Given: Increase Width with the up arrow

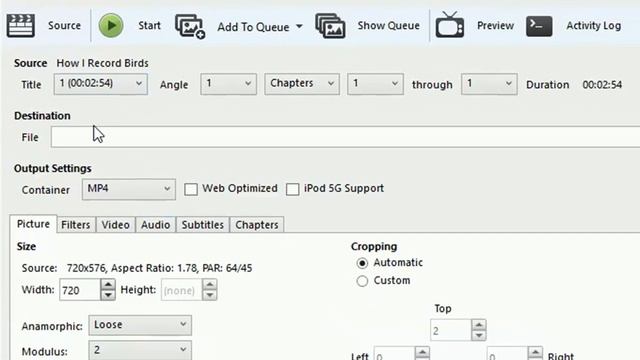Looking at the screenshot, I should point(108,284).
